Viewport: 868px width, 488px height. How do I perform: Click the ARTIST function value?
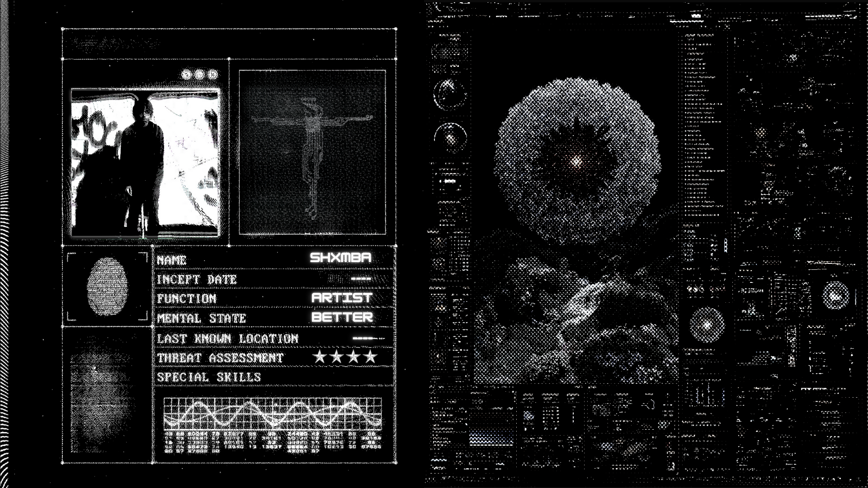342,298
